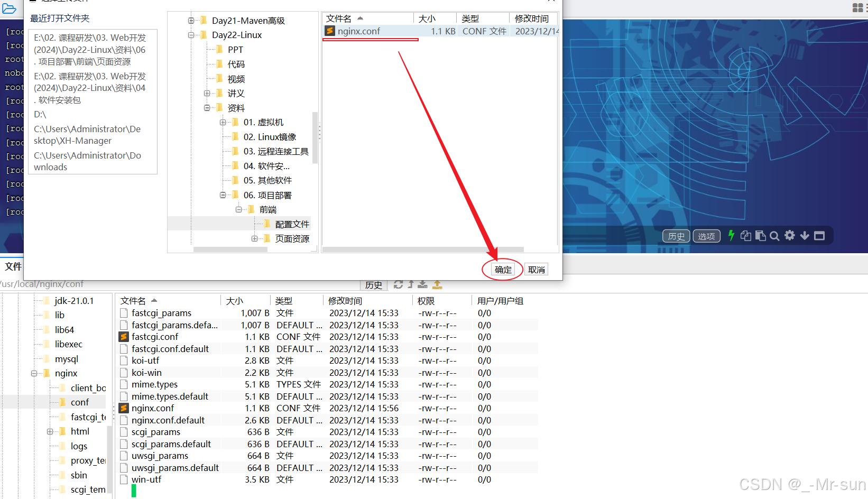The image size is (868, 499).
Task: Click the 历史 button in terminal toolbar
Action: pos(676,236)
